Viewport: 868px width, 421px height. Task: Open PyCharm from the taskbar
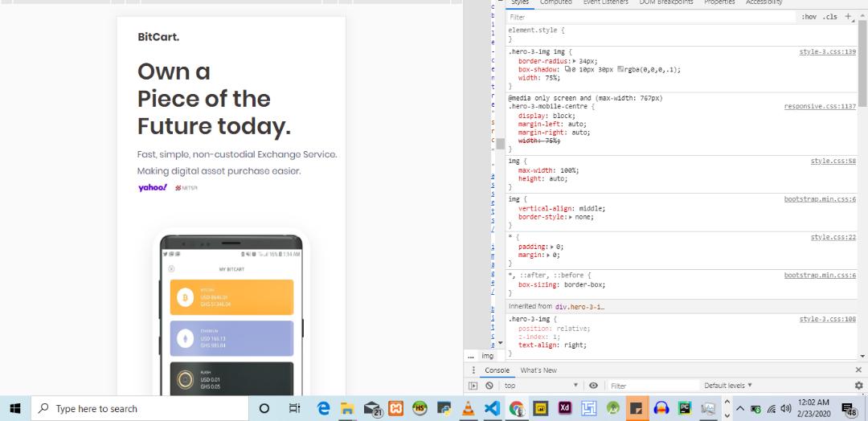pyautogui.click(x=685, y=409)
